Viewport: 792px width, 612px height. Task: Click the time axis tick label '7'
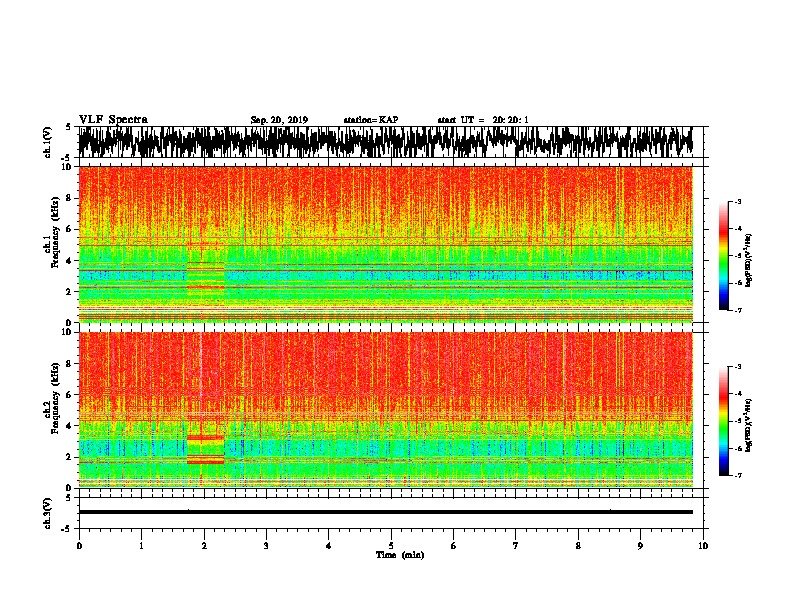[x=516, y=546]
